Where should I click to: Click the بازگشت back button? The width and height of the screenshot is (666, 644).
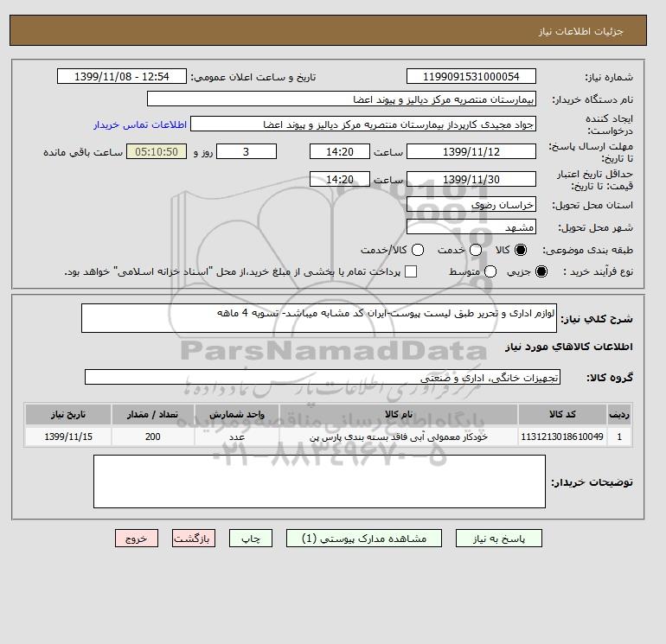click(x=194, y=539)
